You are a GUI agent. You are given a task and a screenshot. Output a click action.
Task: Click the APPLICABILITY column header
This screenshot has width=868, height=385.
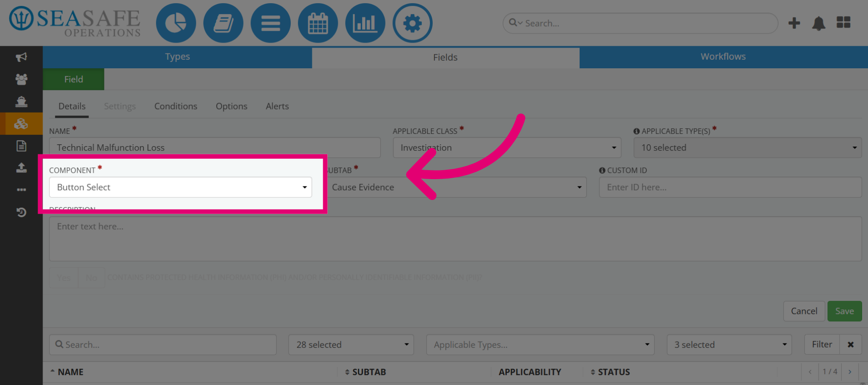[x=530, y=372]
